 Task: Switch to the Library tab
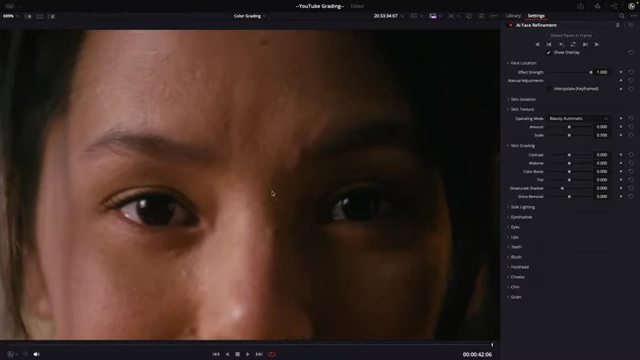pyautogui.click(x=513, y=16)
